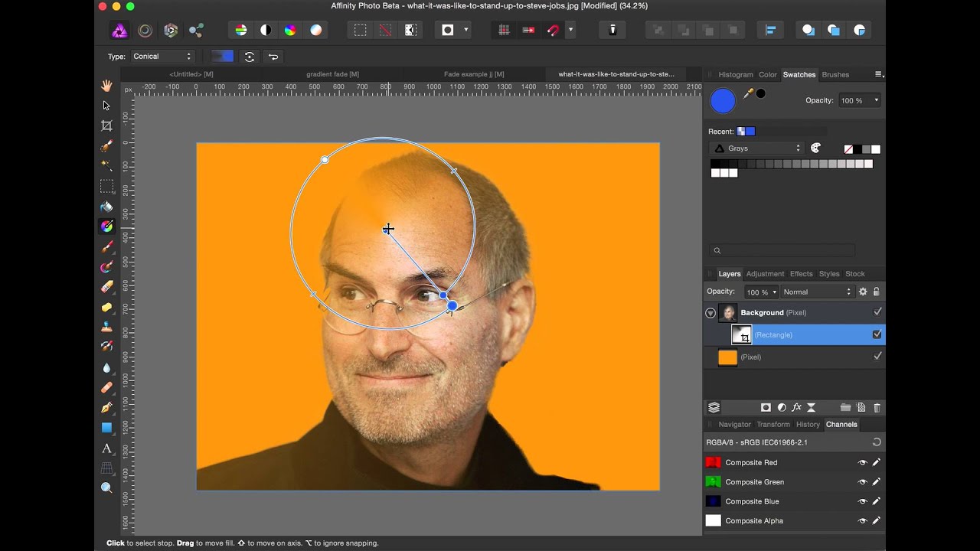Open the Untitled document tab

tap(191, 74)
